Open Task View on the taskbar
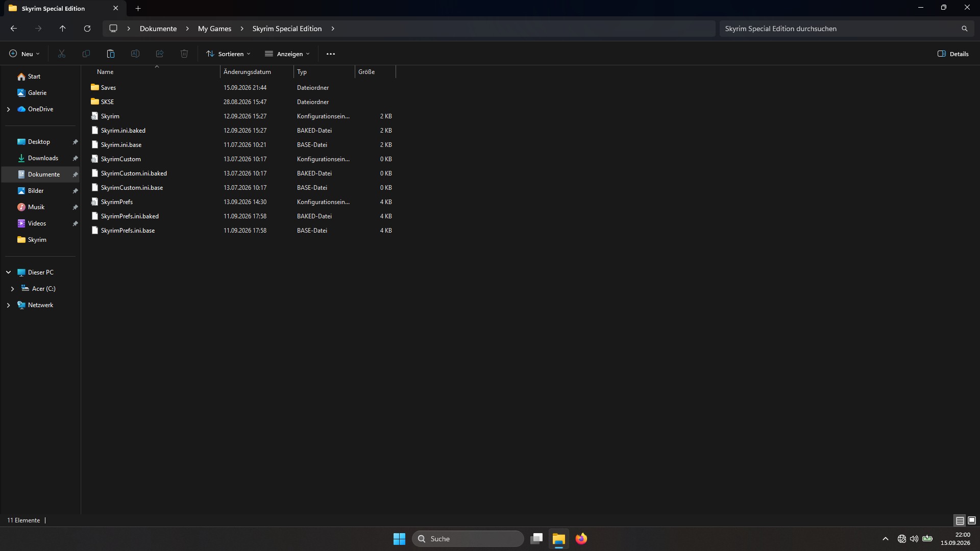 tap(536, 539)
